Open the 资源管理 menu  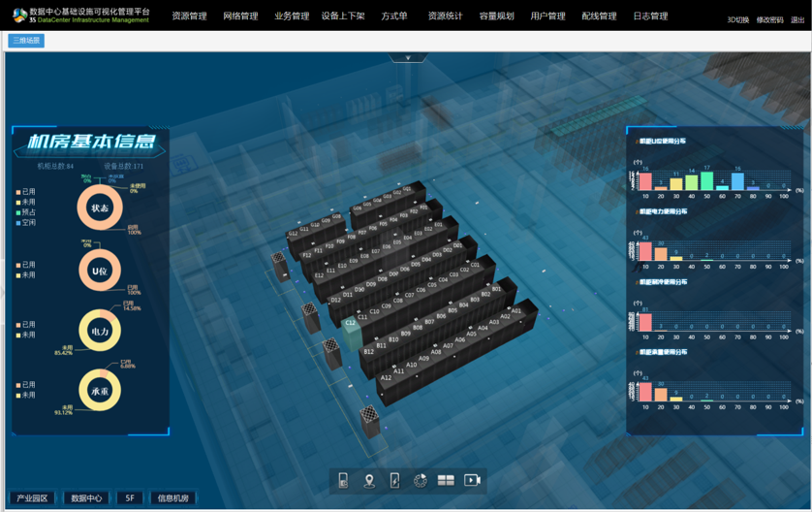[189, 16]
